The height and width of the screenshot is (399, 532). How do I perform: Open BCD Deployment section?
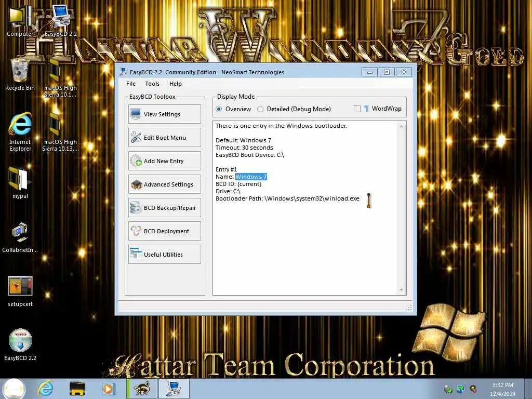pos(165,231)
